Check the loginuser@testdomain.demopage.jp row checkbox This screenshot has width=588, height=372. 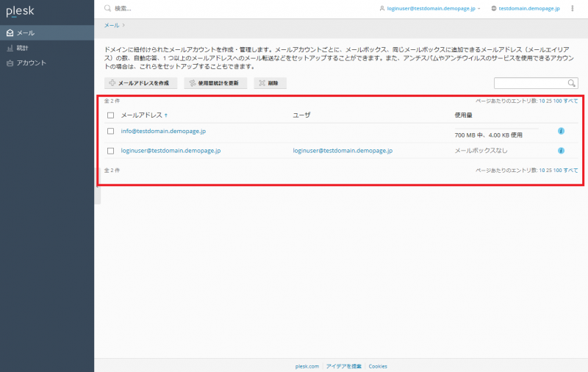pyautogui.click(x=110, y=151)
